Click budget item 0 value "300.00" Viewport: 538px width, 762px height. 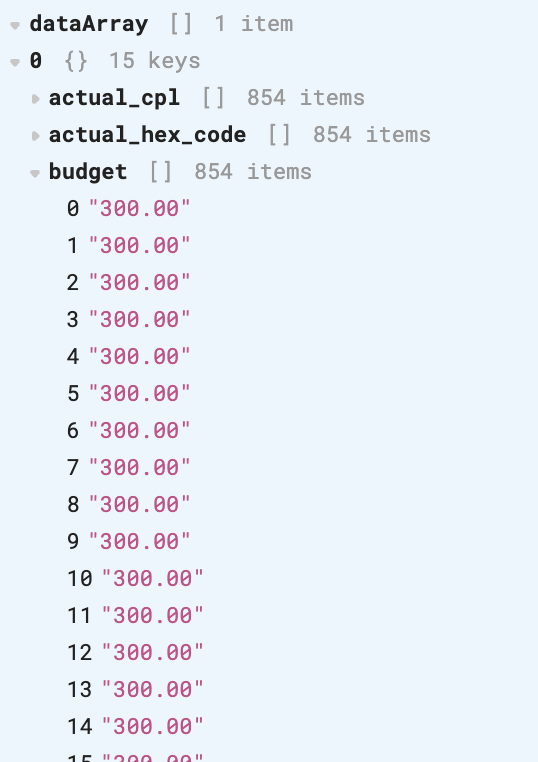click(139, 208)
